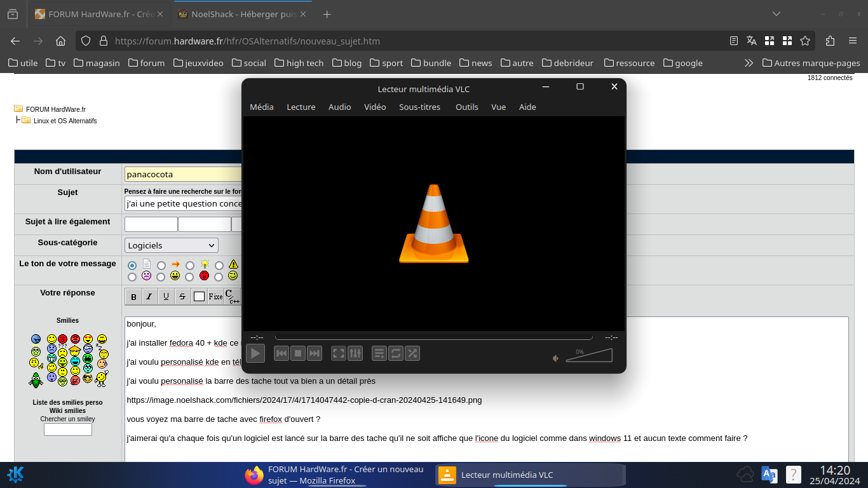The width and height of the screenshot is (868, 488).
Task: Adjust the VLC volume slider
Action: click(589, 356)
